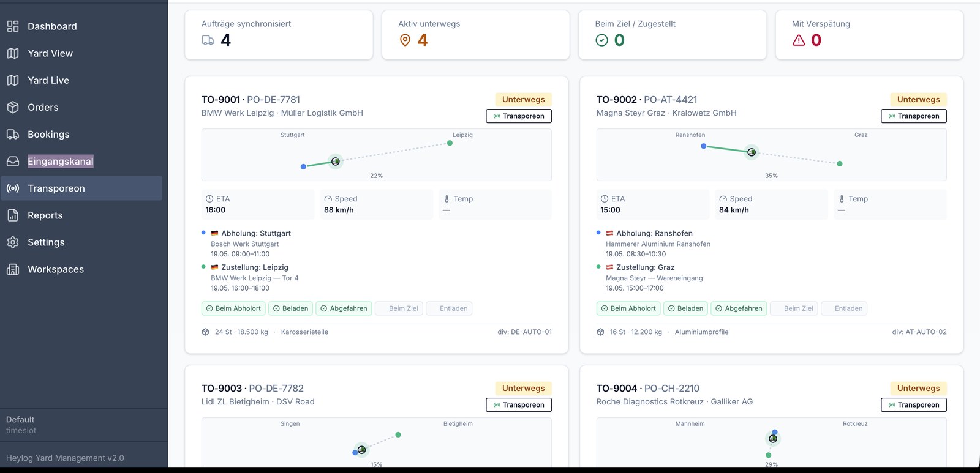
Task: Click the Transporeon badge on TO-9001
Action: coord(519,116)
